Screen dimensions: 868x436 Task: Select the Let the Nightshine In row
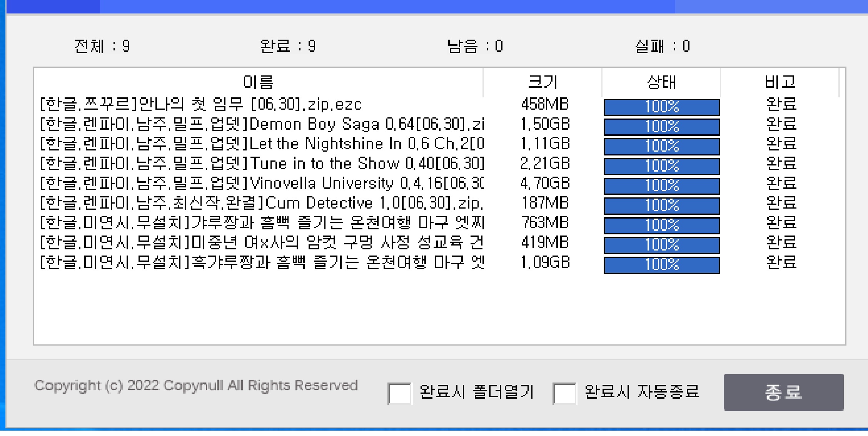pos(262,144)
